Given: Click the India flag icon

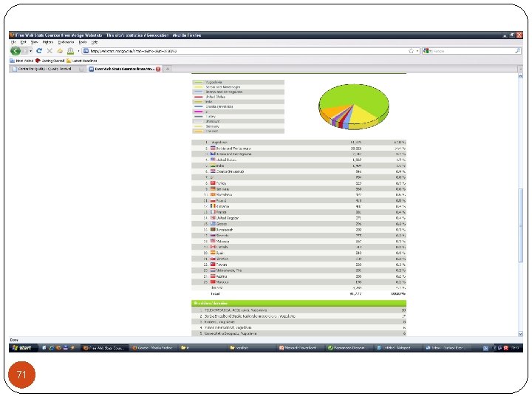Looking at the screenshot, I should coord(213,166).
